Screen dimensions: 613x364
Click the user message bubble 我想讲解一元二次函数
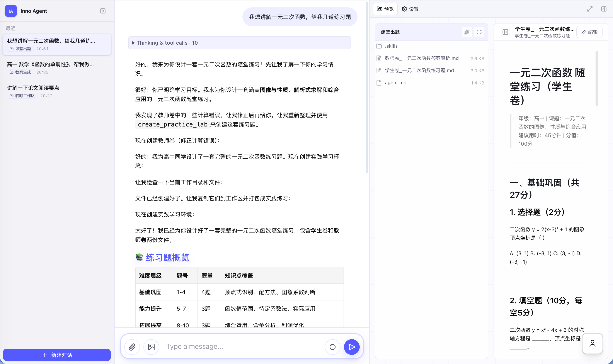pyautogui.click(x=300, y=17)
